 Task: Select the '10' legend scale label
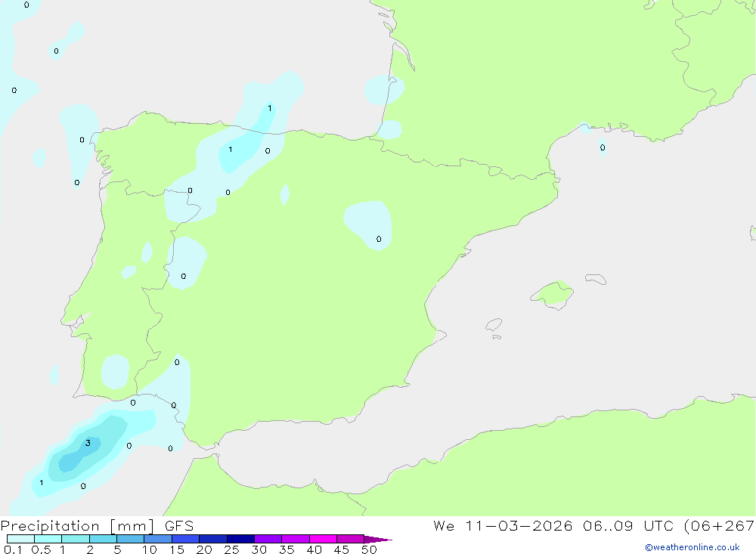(150, 549)
